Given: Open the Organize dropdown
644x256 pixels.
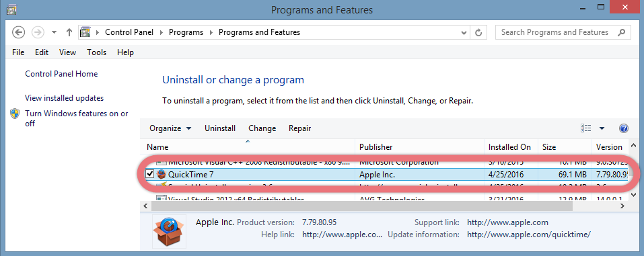Looking at the screenshot, I should [170, 128].
